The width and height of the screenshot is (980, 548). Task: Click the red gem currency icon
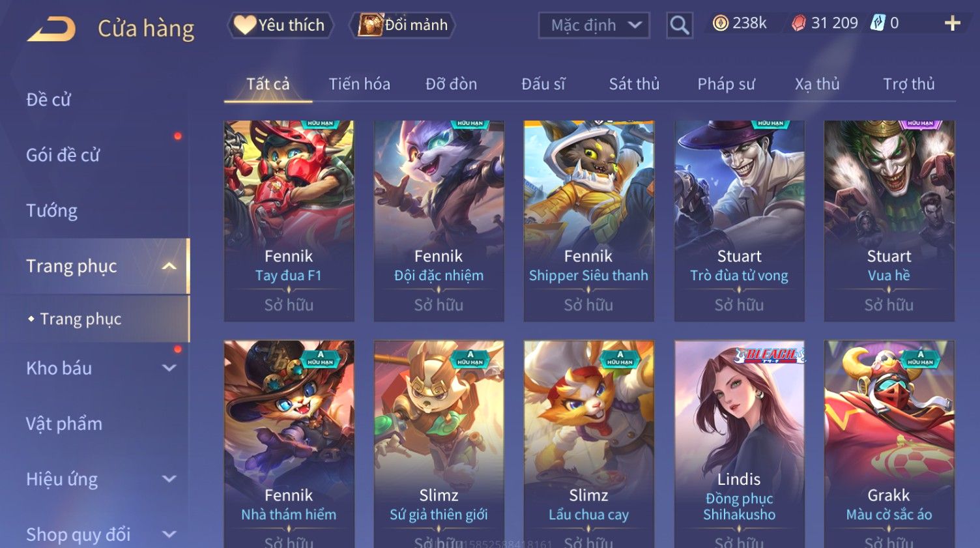(798, 23)
